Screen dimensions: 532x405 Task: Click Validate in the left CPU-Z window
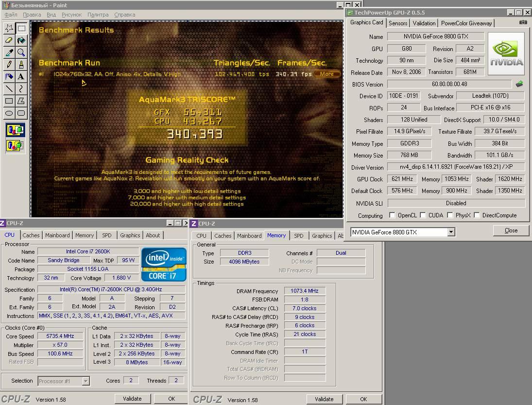coord(132,399)
